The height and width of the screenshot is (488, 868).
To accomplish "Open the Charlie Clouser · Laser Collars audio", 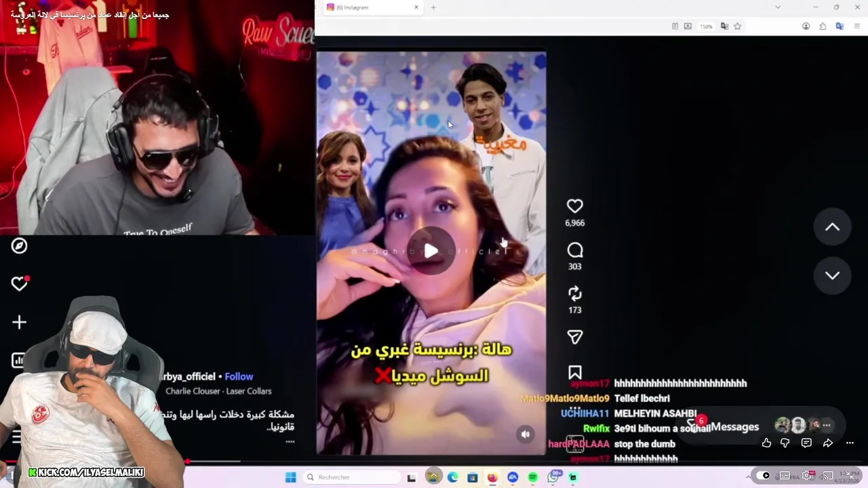I will click(x=218, y=391).
